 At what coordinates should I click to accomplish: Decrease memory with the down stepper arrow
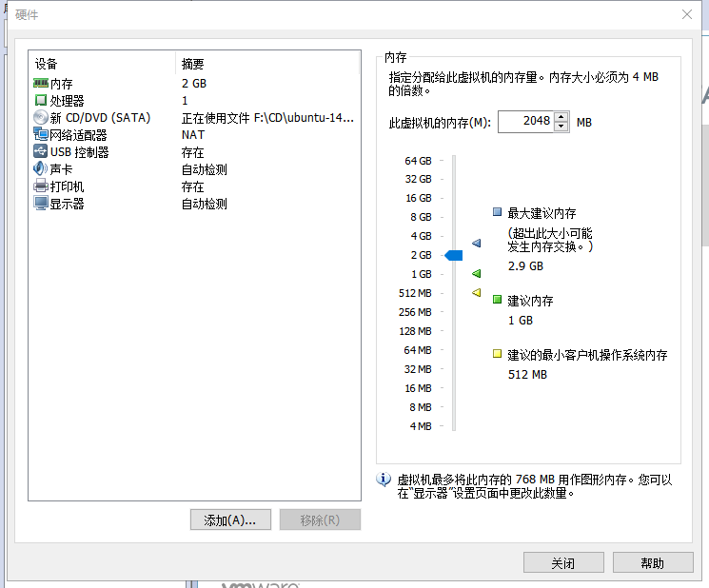561,127
